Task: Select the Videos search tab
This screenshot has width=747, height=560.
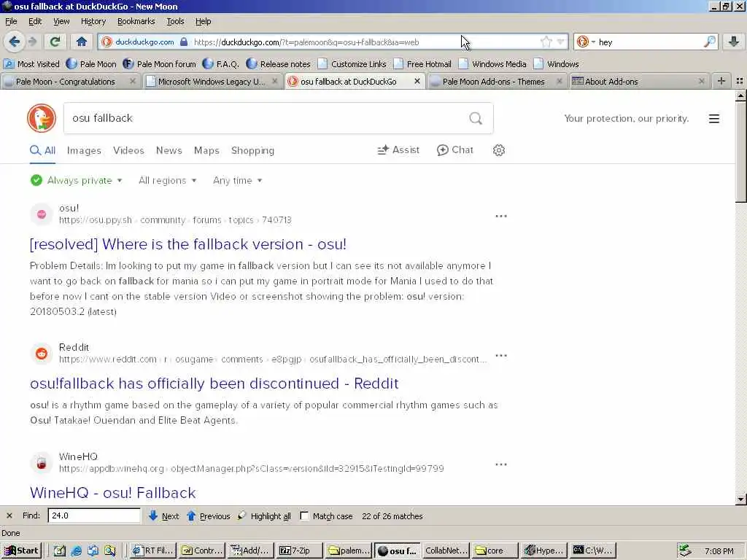Action: tap(128, 150)
